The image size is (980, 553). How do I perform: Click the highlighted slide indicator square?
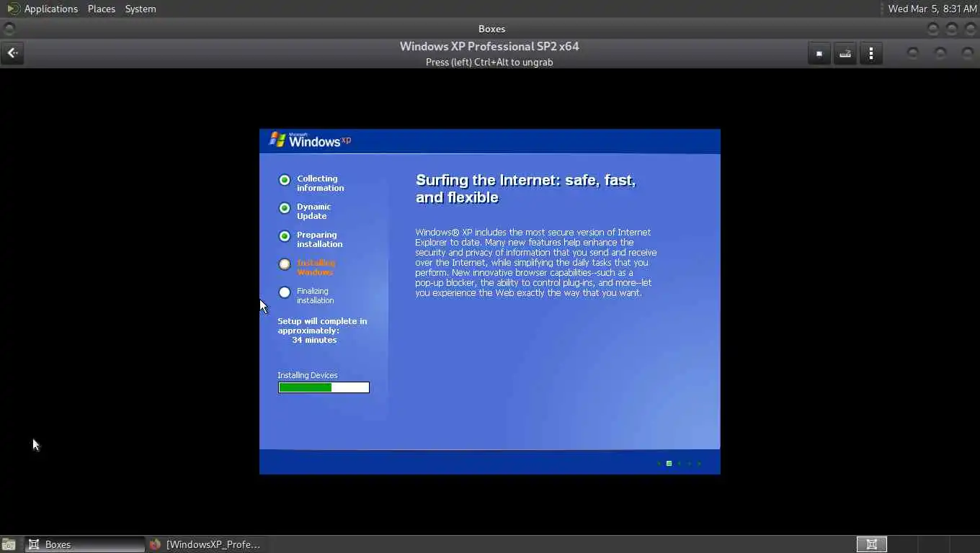669,463
